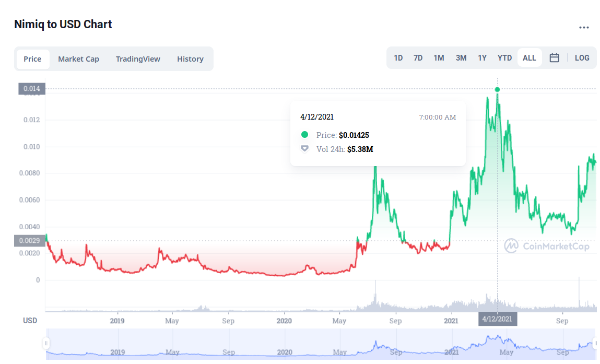Open the TradingView tab
This screenshot has width=600, height=364.
138,59
